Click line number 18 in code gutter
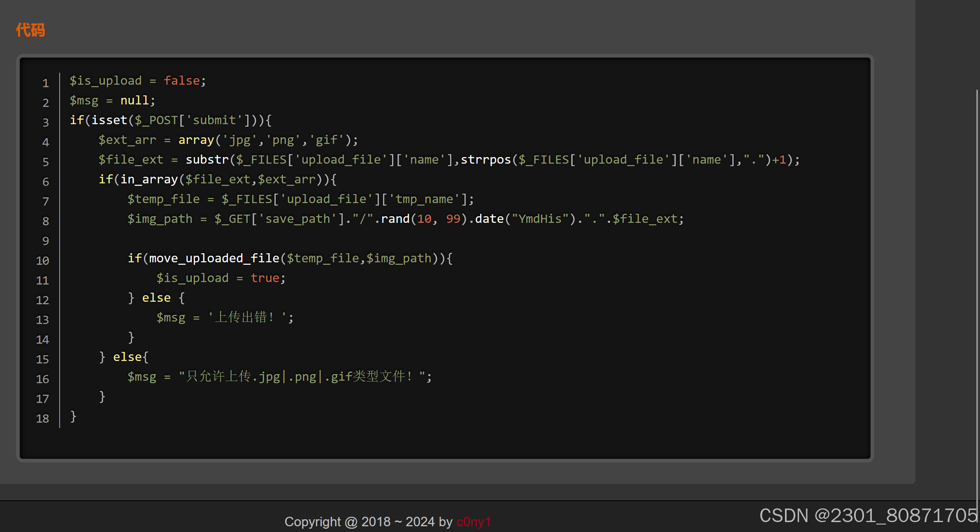 pyautogui.click(x=43, y=419)
